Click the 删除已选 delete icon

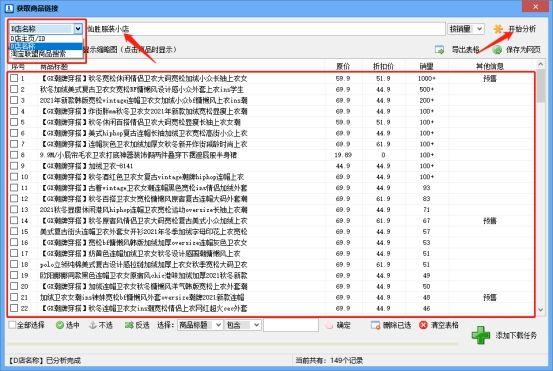click(375, 325)
